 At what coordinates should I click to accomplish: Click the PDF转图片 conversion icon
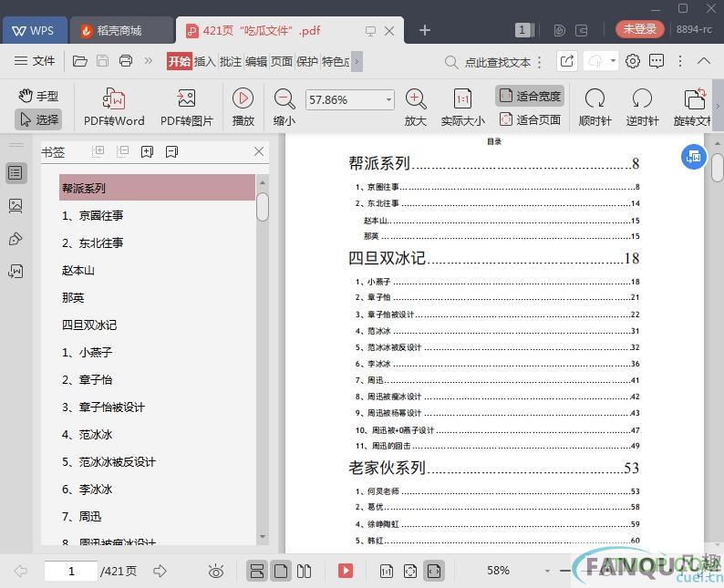(186, 99)
